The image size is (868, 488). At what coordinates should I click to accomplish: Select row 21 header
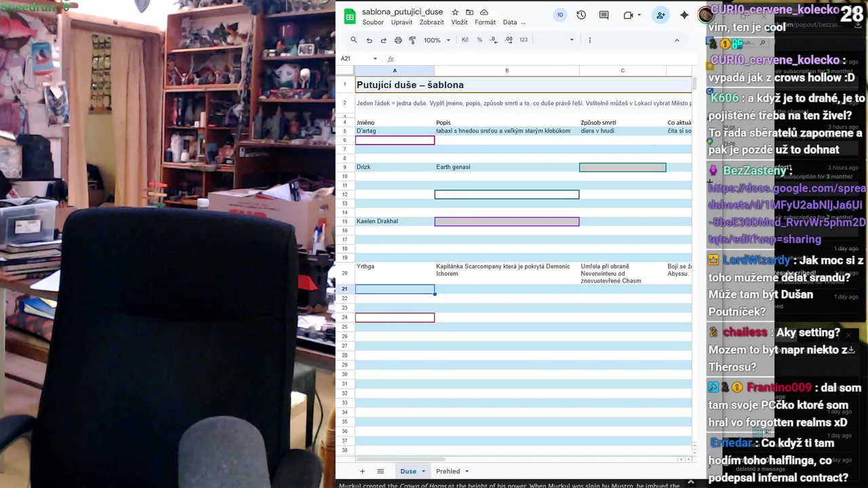click(x=344, y=289)
